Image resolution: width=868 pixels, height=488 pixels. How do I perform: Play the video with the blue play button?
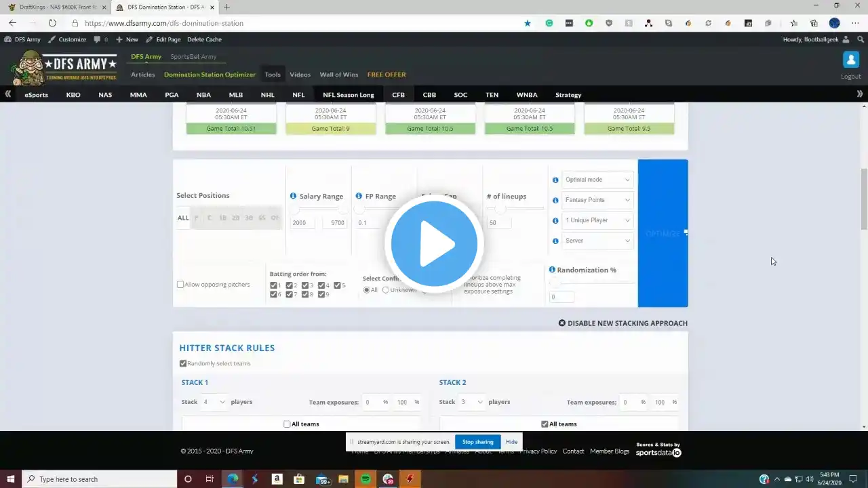434,243
